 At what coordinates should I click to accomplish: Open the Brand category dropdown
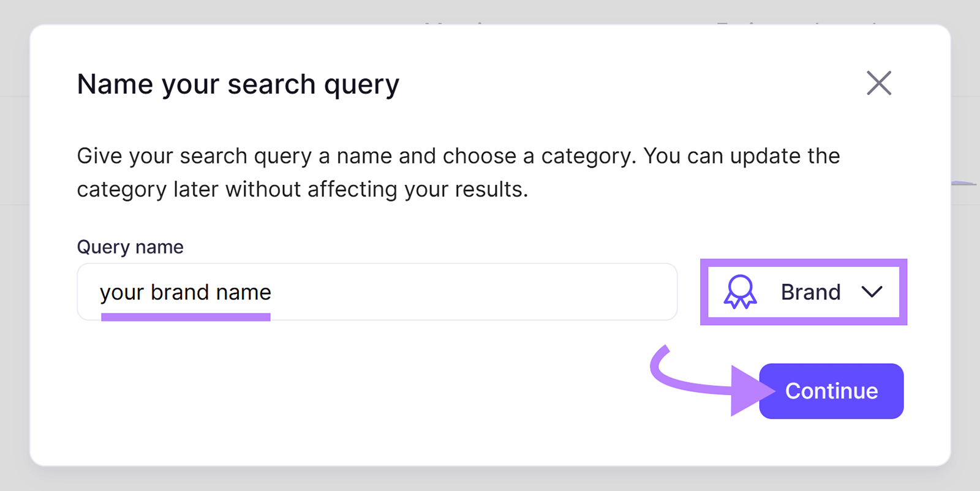(x=803, y=292)
